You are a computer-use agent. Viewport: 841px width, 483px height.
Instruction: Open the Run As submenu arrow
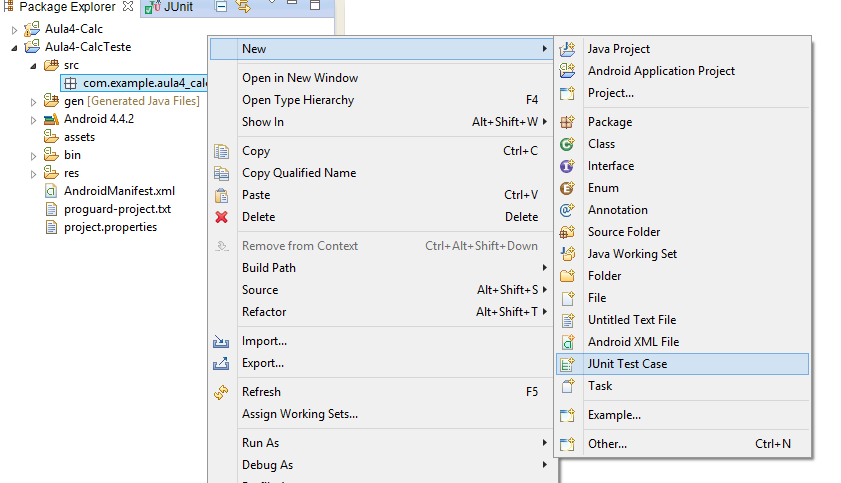[x=544, y=443]
